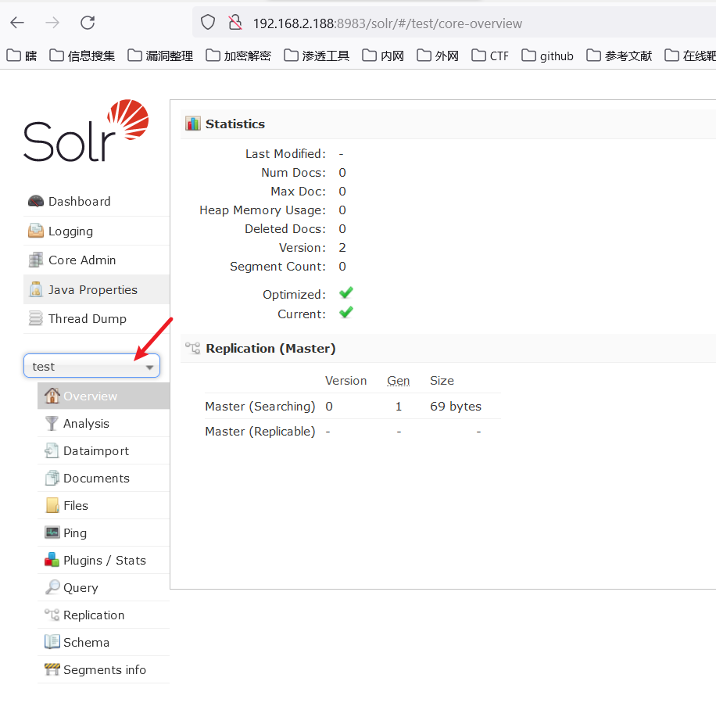716x728 pixels.
Task: Open the Documents menu item
Action: point(95,478)
